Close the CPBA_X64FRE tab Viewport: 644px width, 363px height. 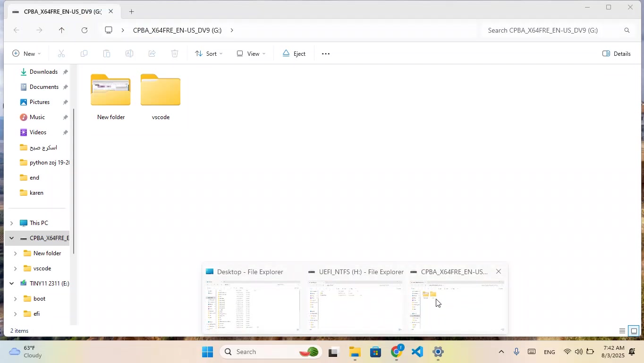110,11
